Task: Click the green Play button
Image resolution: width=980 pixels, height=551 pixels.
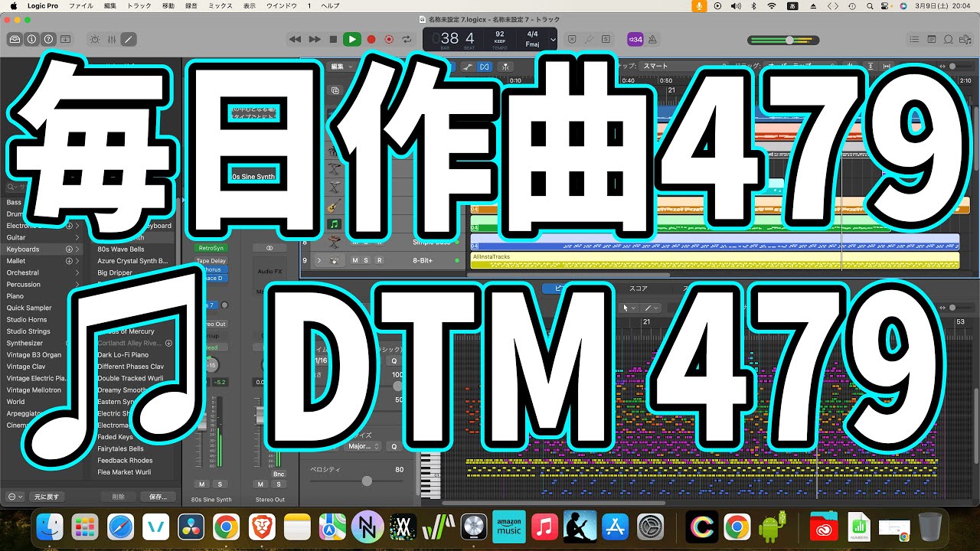Action: [352, 39]
